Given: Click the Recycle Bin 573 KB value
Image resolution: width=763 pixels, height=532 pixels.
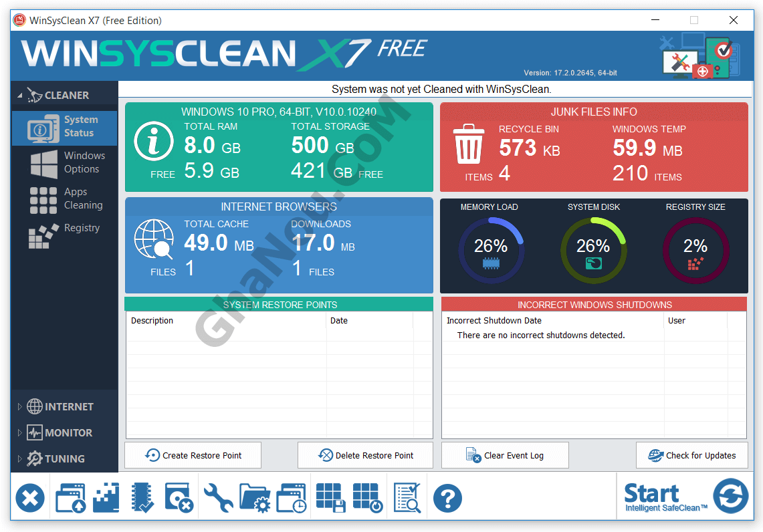Looking at the screenshot, I should click(x=530, y=148).
